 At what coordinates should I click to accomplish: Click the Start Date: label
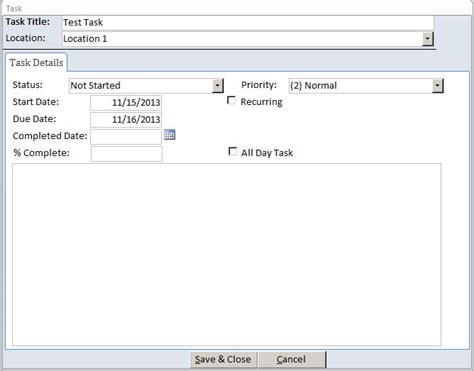(36, 102)
